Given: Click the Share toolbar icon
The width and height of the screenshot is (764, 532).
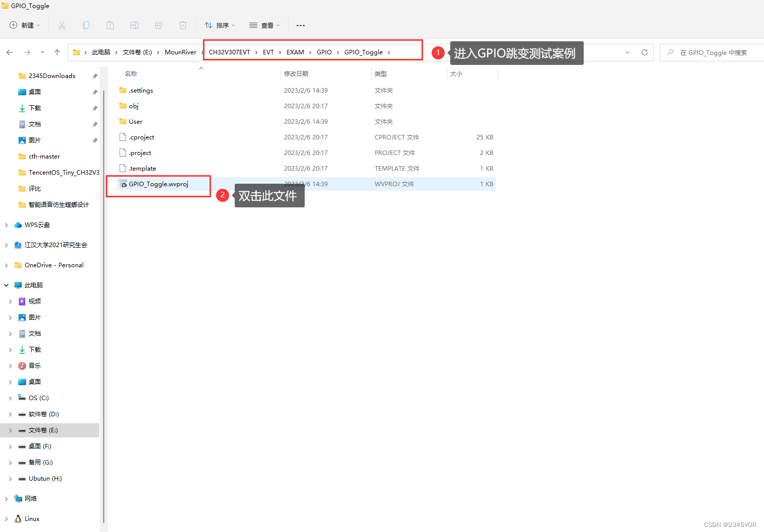Looking at the screenshot, I should [159, 25].
